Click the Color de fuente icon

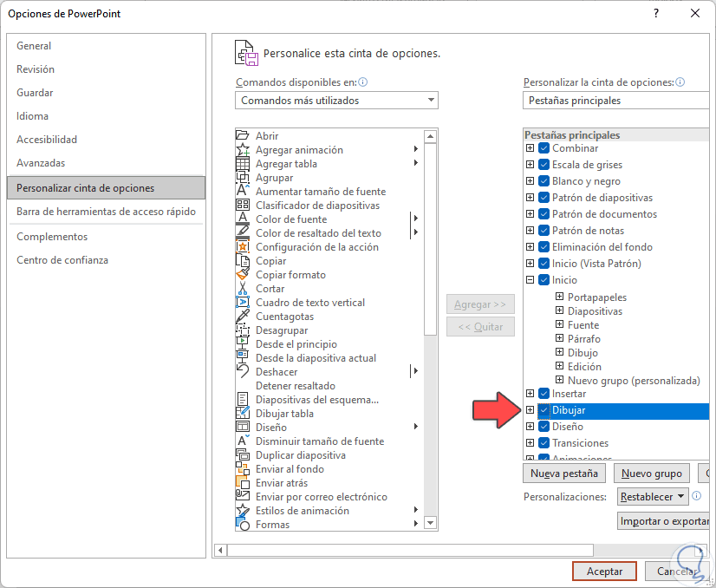pos(243,219)
